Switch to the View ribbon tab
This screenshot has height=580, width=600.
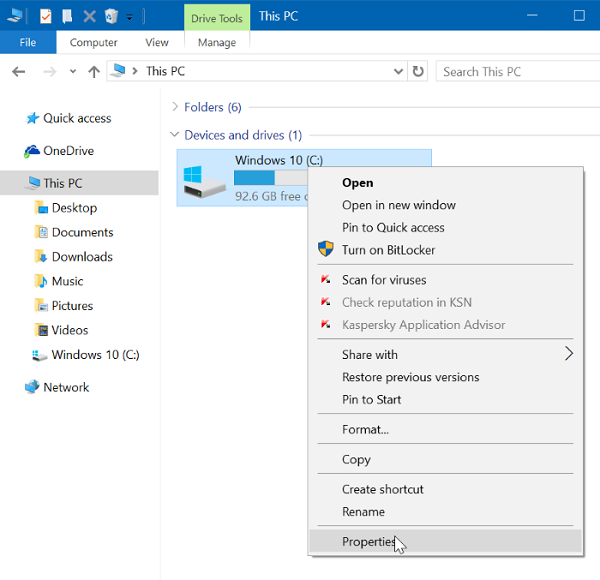157,43
